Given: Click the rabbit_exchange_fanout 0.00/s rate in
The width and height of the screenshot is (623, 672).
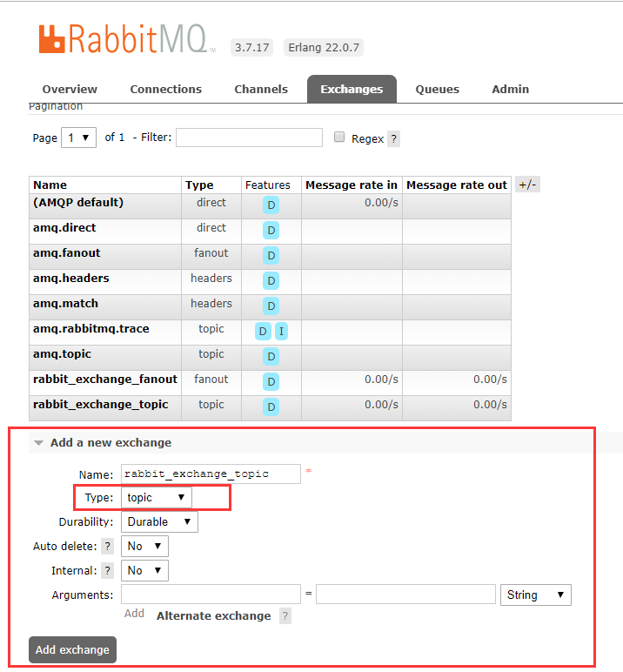Looking at the screenshot, I should point(381,380).
